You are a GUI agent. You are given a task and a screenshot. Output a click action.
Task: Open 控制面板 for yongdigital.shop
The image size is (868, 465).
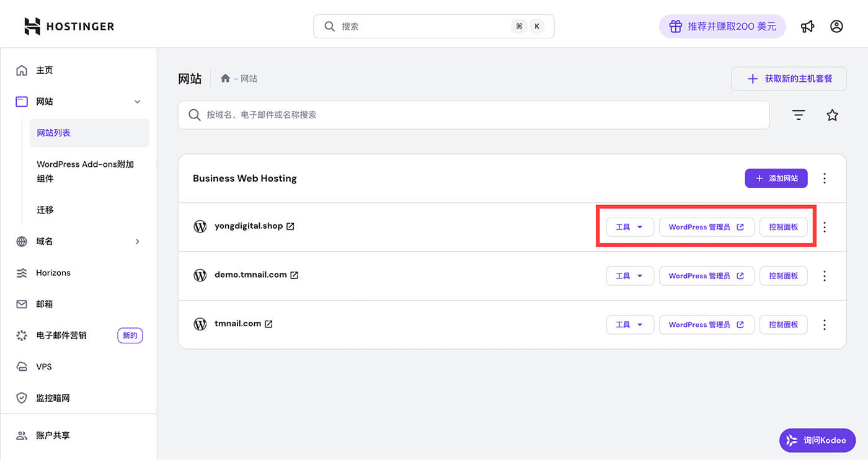[784, 227]
